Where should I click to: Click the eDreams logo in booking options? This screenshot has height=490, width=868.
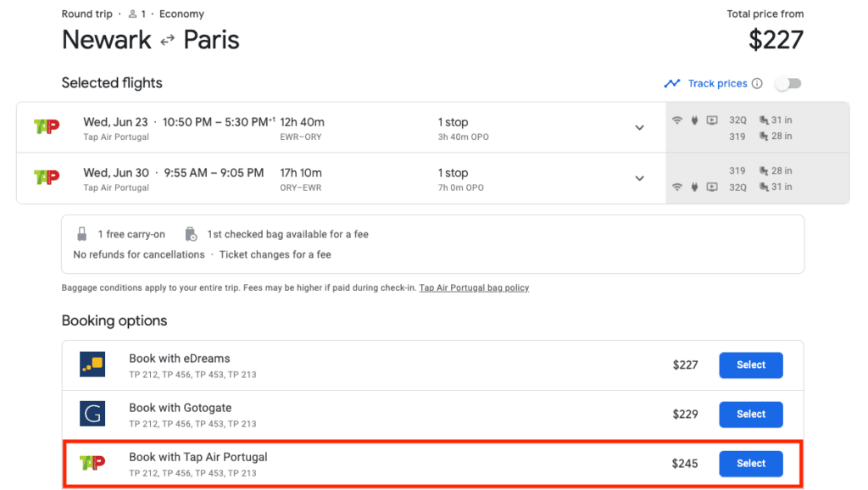(x=92, y=365)
